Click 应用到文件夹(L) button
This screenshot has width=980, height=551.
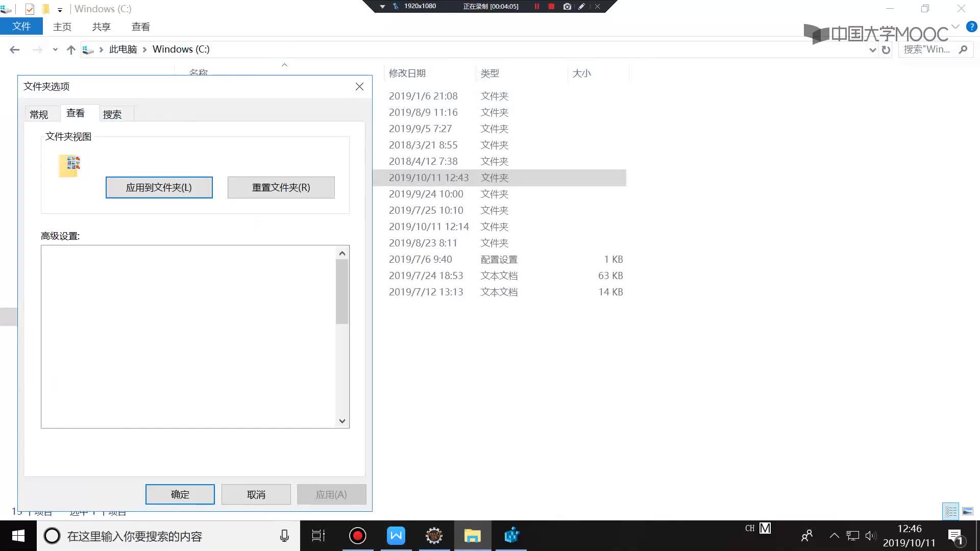159,187
